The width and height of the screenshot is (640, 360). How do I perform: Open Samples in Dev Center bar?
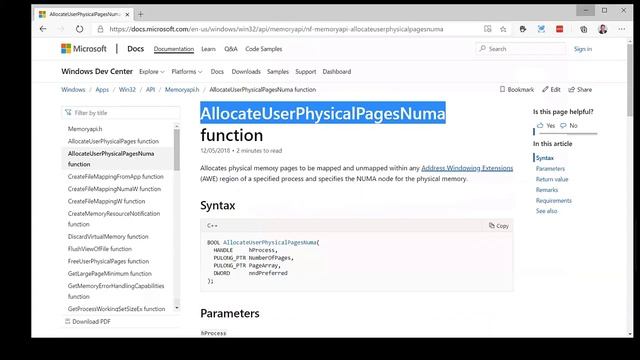pos(278,71)
